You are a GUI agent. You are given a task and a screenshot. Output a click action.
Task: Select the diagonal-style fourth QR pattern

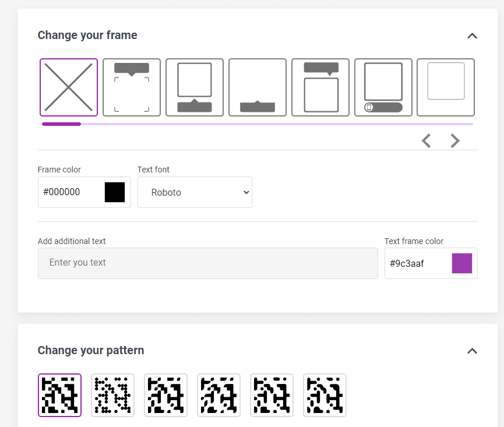pyautogui.click(x=218, y=395)
